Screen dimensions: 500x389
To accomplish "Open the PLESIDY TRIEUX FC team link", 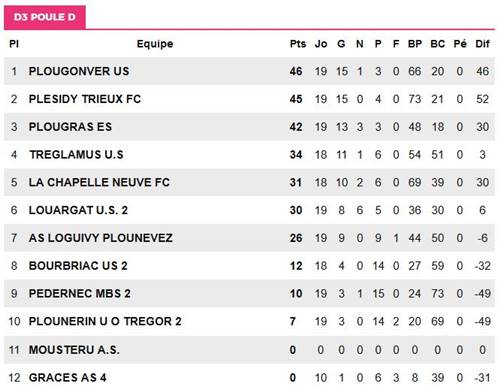I will pos(85,99).
